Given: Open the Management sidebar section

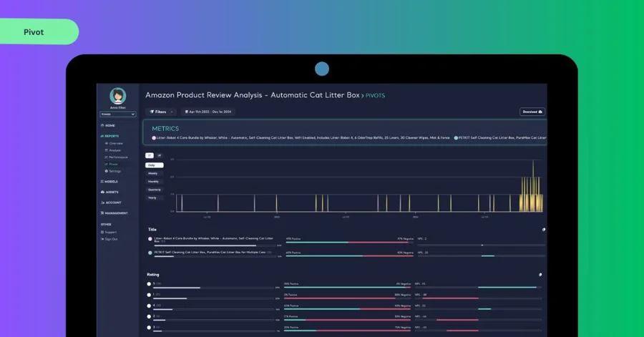Looking at the screenshot, I should pyautogui.click(x=116, y=213).
